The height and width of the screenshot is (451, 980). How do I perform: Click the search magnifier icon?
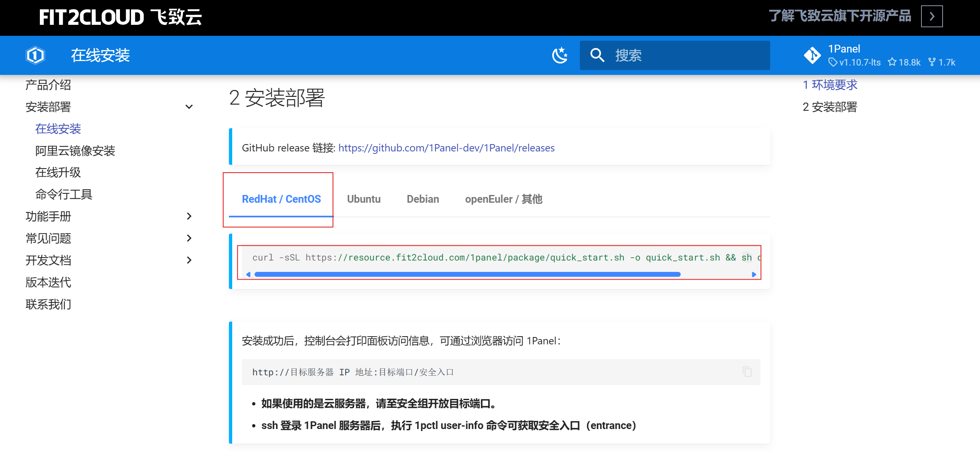597,55
